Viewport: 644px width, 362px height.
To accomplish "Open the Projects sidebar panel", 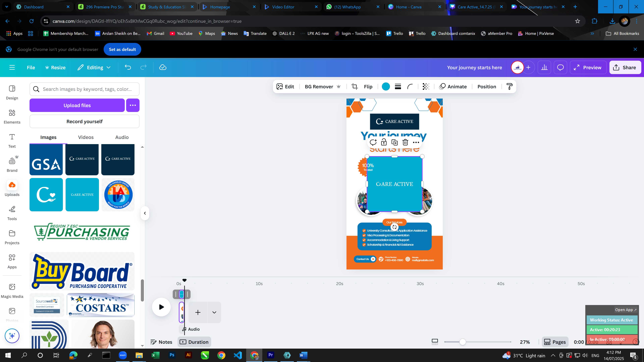I will (12, 237).
